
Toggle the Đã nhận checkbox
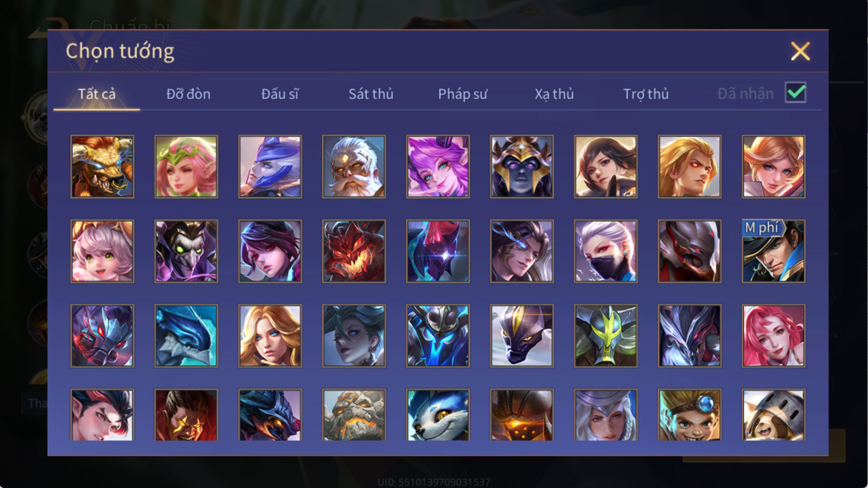[x=795, y=93]
